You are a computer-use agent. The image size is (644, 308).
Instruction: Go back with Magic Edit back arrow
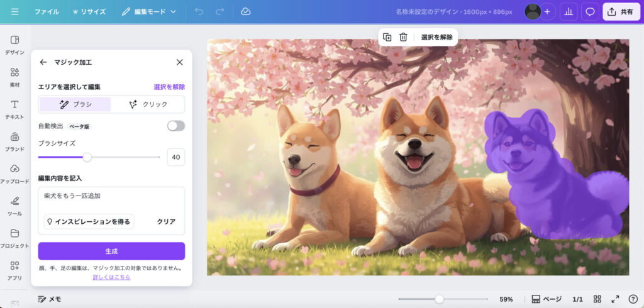(x=43, y=62)
